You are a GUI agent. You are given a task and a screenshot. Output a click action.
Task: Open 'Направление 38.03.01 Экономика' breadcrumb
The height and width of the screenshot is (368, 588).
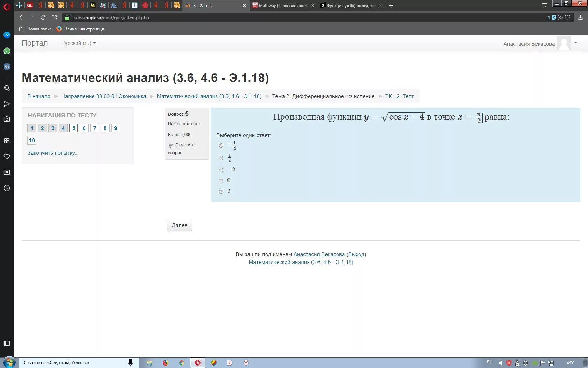(104, 96)
